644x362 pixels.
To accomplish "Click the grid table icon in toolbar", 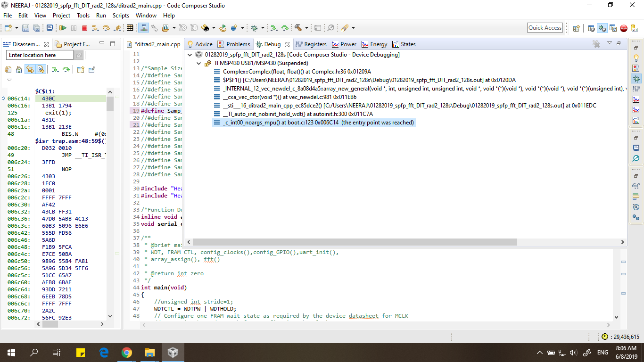I will coord(130,28).
